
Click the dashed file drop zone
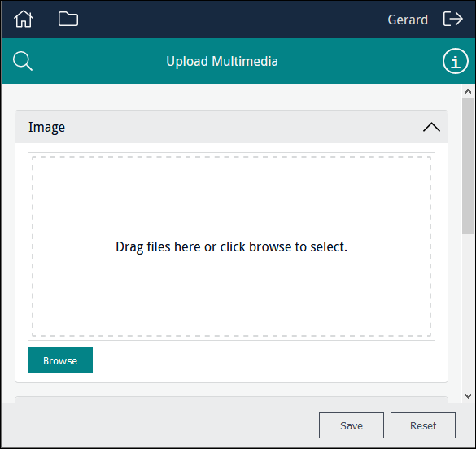(231, 246)
